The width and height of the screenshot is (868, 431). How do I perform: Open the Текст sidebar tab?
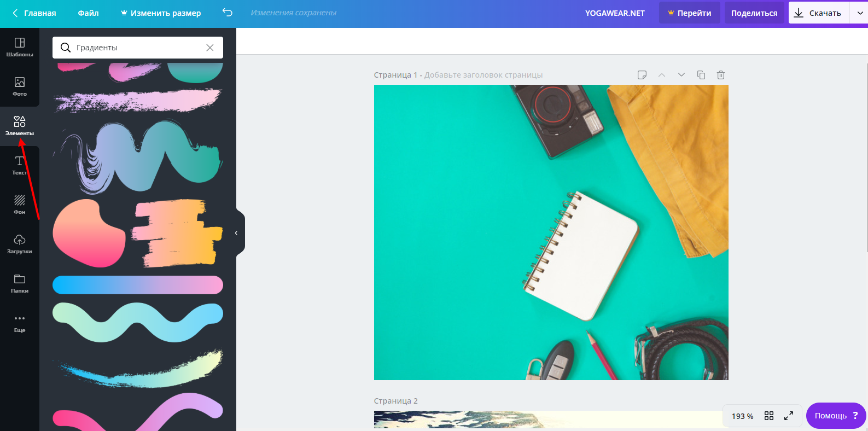pos(20,166)
